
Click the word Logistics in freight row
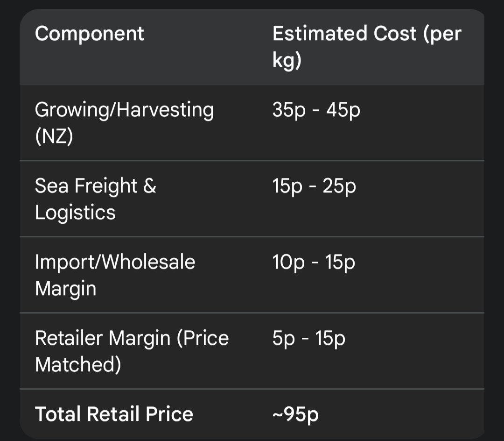tap(75, 213)
